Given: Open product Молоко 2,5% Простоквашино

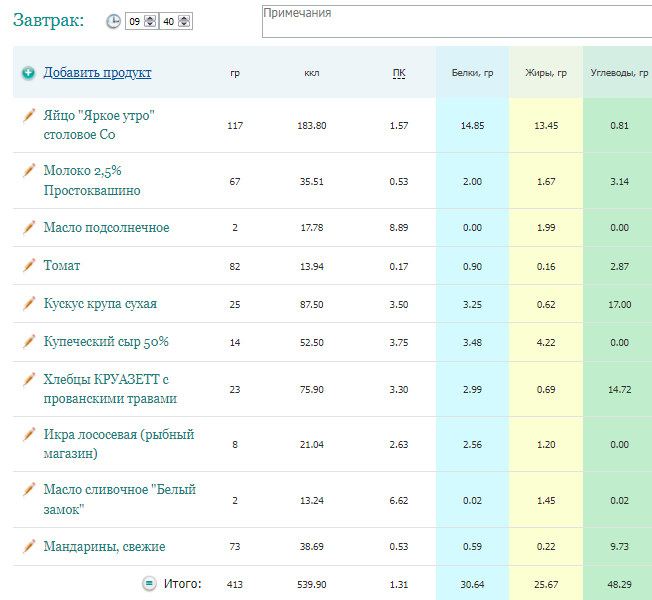Looking at the screenshot, I should (x=92, y=180).
